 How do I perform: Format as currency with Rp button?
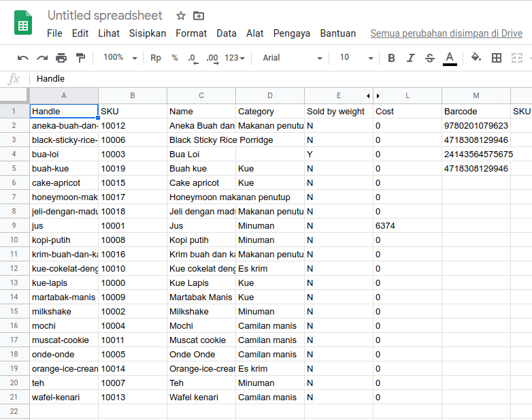pos(156,58)
